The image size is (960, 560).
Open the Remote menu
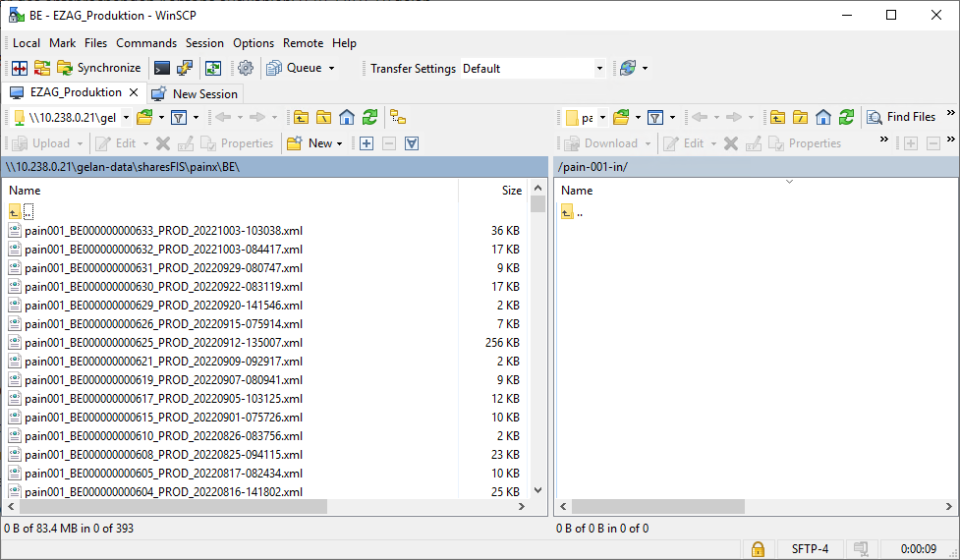(303, 43)
